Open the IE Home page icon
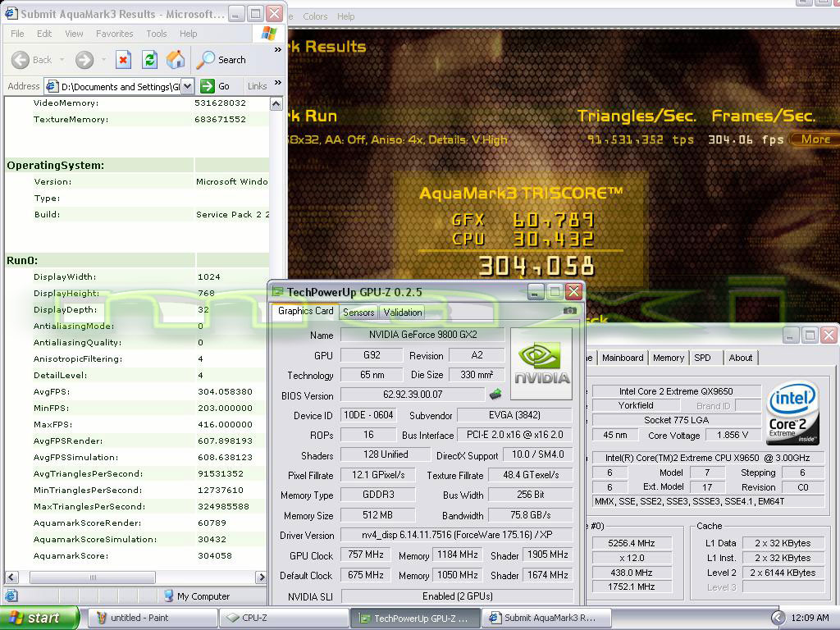840x630 pixels. [176, 59]
